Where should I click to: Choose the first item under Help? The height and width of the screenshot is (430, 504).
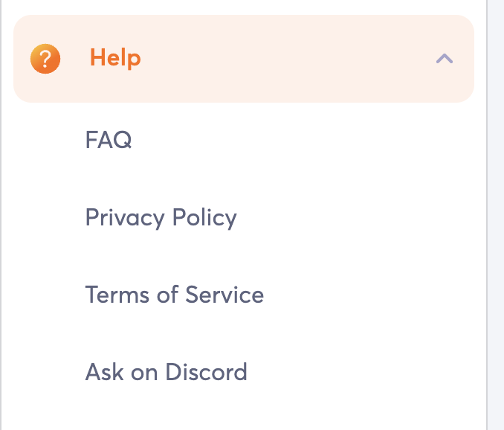pyautogui.click(x=109, y=140)
